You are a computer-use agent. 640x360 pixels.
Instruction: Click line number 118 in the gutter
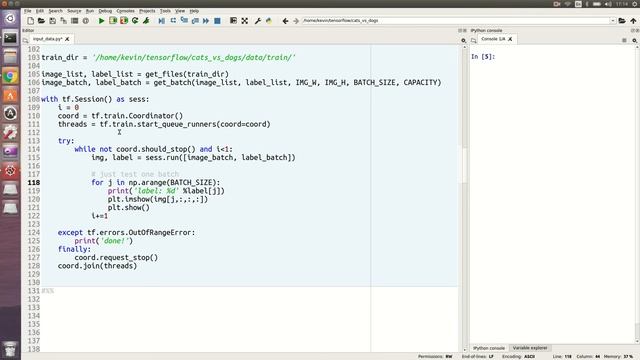(34, 182)
